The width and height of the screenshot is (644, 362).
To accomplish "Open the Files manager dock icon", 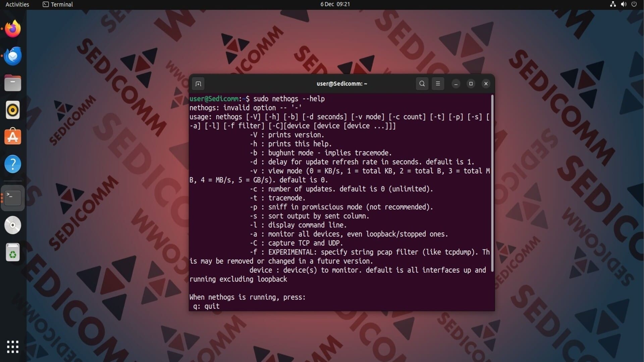I will [13, 83].
